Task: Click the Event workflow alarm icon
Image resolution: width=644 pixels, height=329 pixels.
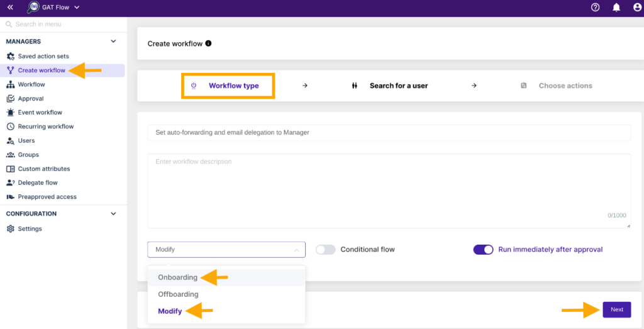Action: [x=11, y=113]
